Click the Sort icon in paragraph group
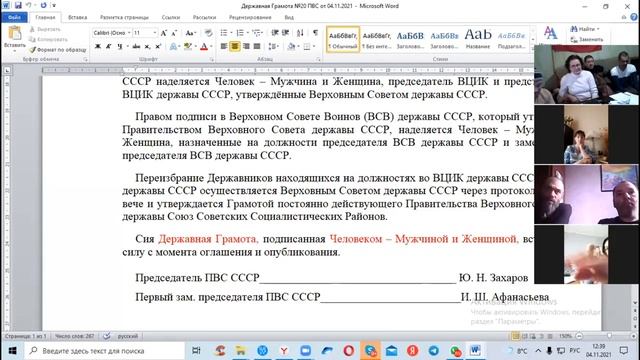The height and width of the screenshot is (360, 640). click(x=300, y=33)
